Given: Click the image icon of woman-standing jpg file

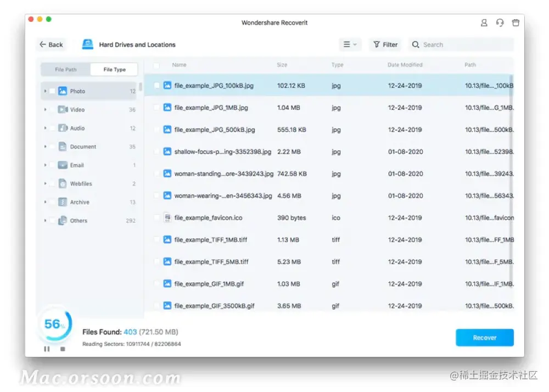Looking at the screenshot, I should coord(167,173).
